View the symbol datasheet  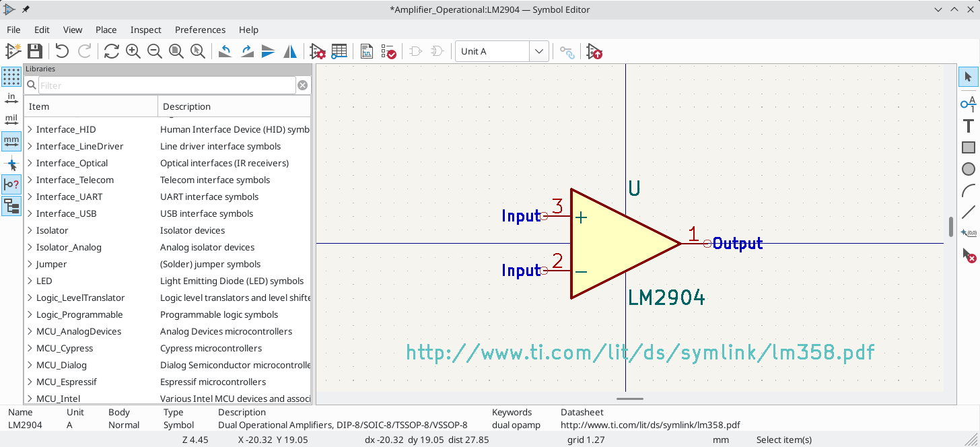tap(366, 51)
